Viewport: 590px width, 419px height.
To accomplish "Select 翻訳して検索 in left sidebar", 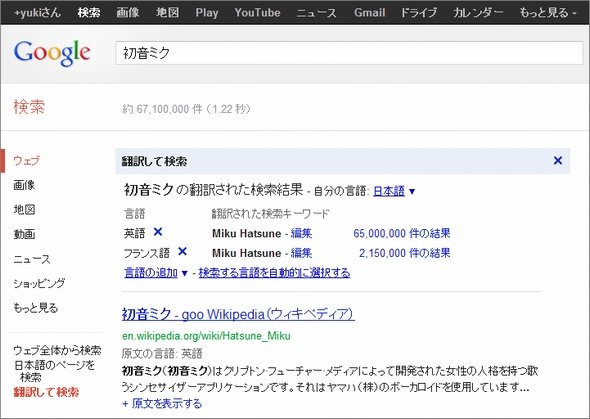I will tap(46, 392).
